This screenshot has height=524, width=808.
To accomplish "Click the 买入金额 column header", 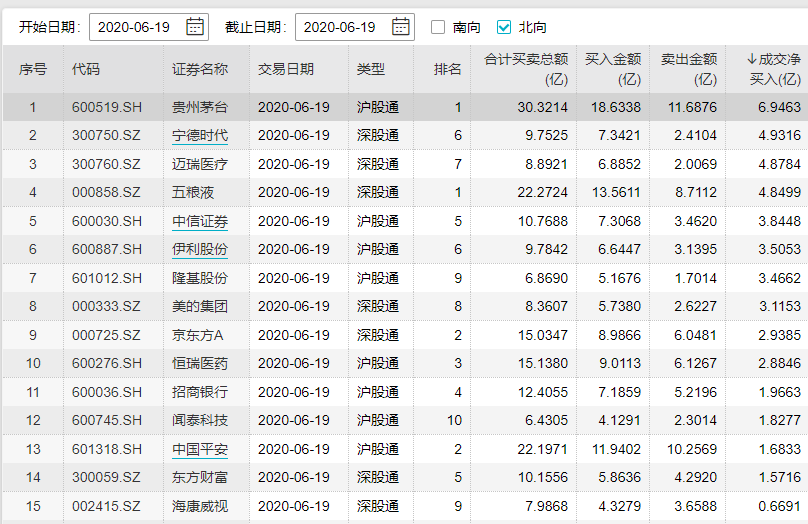I will click(612, 69).
